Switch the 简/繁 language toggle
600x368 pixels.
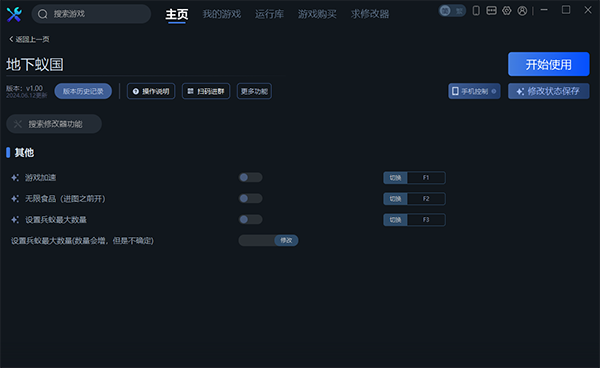[x=452, y=11]
